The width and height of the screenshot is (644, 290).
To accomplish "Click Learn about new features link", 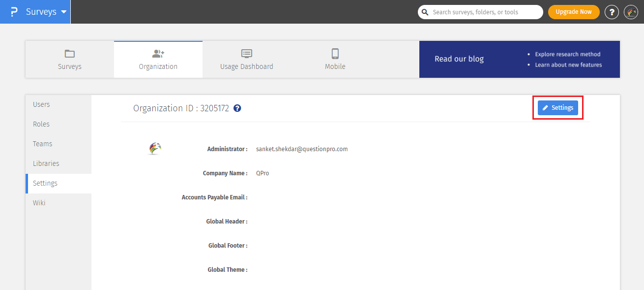I will 568,64.
